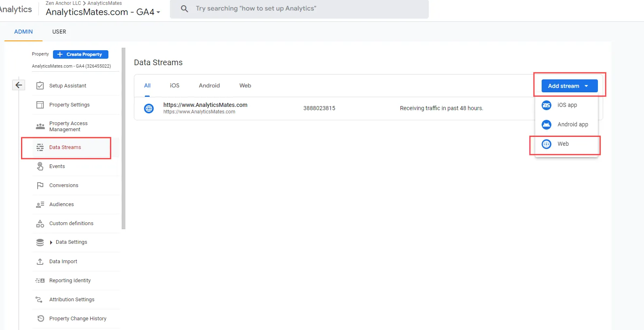Click the Zen Anchor LLC breadcrumb
The image size is (644, 330).
point(63,3)
